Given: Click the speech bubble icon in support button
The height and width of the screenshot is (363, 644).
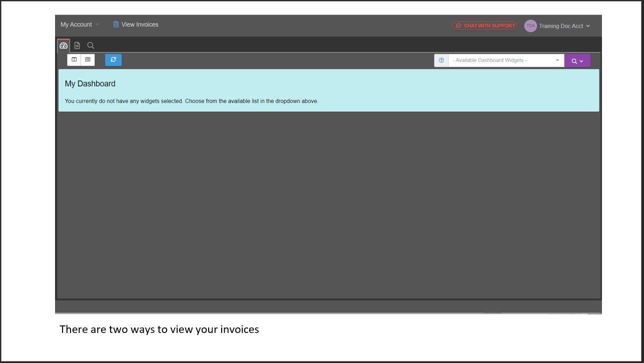Looking at the screenshot, I should point(458,26).
